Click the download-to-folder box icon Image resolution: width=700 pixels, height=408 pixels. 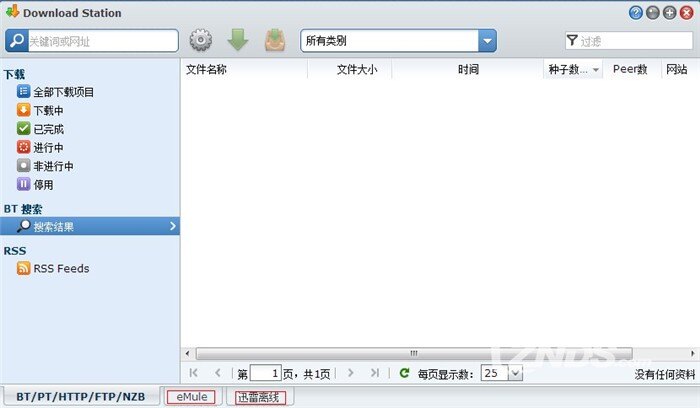275,40
